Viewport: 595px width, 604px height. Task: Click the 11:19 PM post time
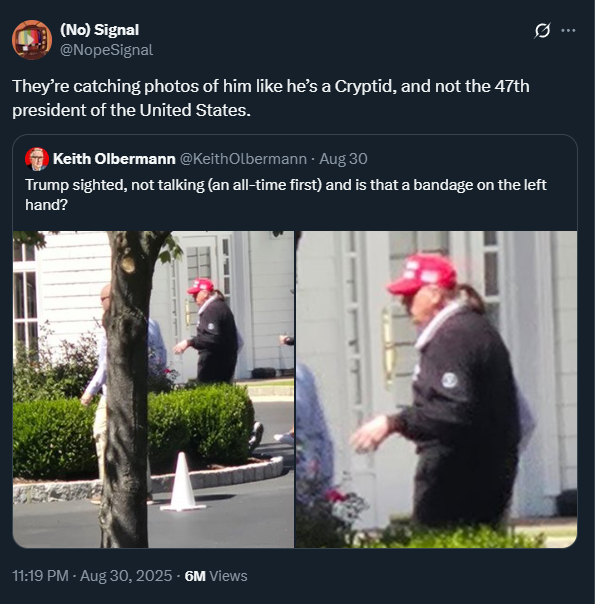click(40, 576)
